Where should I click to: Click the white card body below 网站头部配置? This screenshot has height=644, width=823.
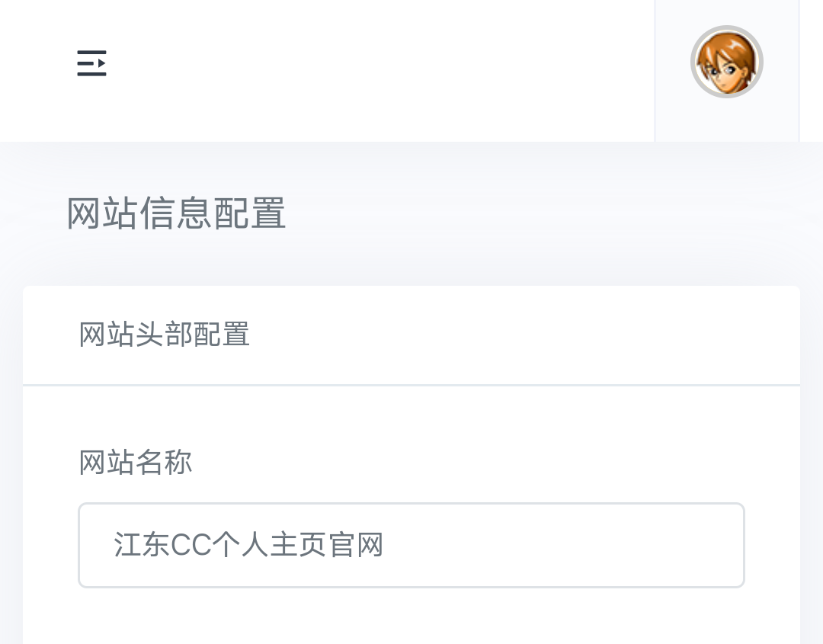click(411, 420)
